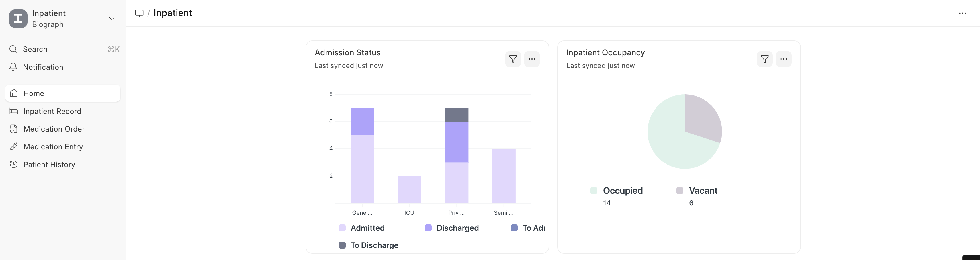This screenshot has height=260, width=980.
Task: Toggle the To Discharge legend series
Action: (x=374, y=245)
